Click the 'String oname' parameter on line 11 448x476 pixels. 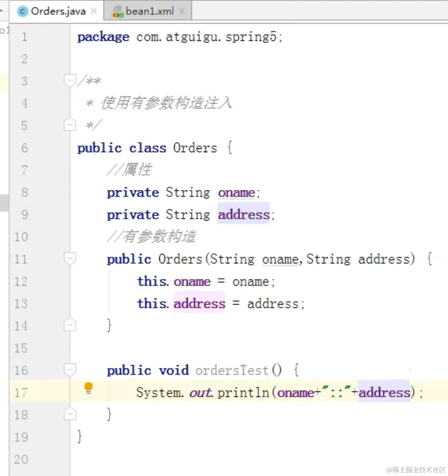coord(254,259)
